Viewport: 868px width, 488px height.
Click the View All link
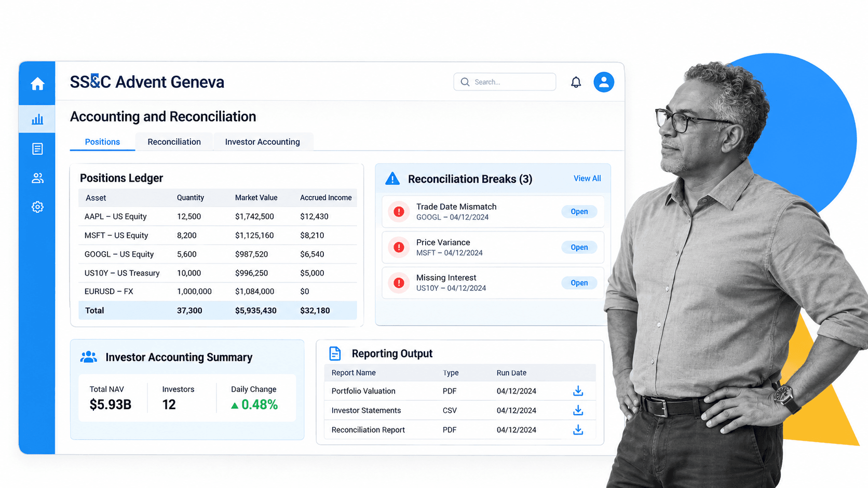(587, 179)
